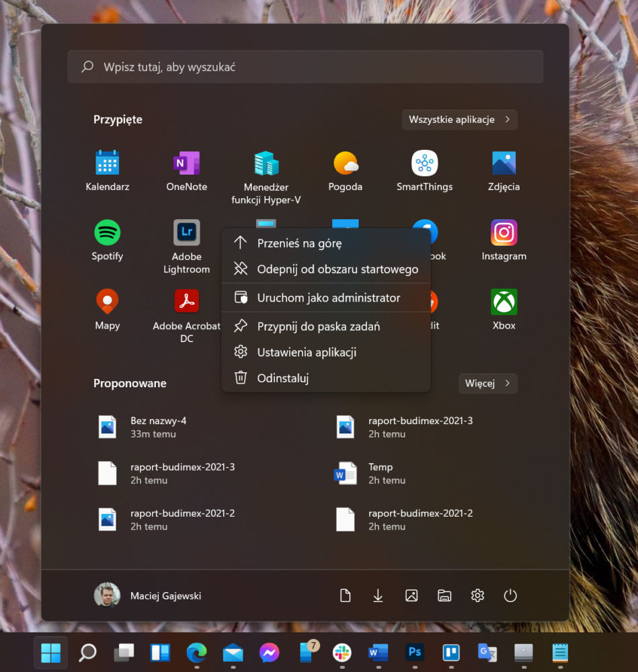This screenshot has height=672, width=638.
Task: Click the power button in Start
Action: pos(510,595)
